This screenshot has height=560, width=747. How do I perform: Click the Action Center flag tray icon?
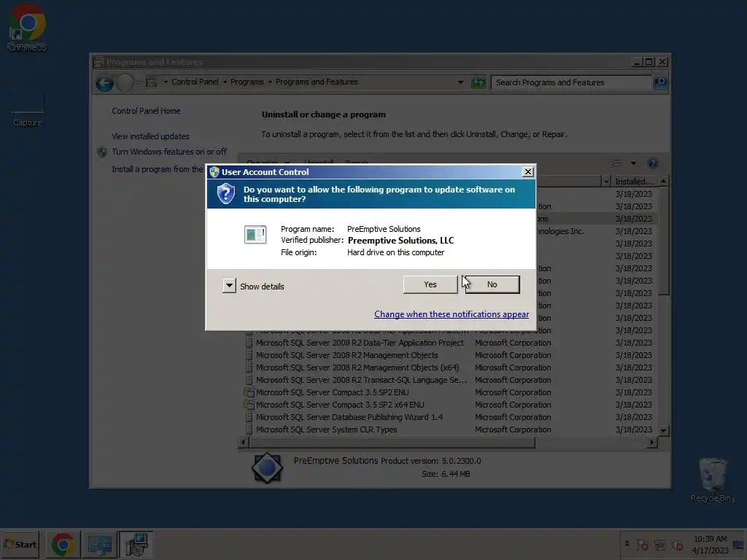click(x=642, y=545)
